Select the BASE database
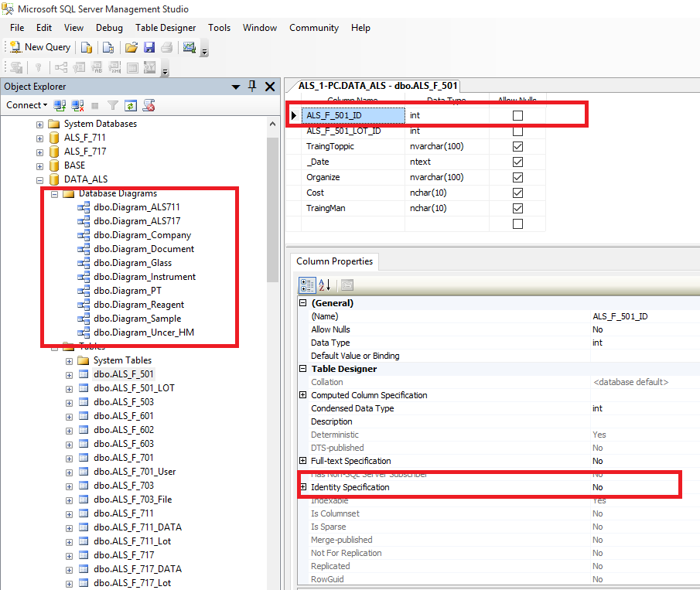This screenshot has height=590, width=700. (74, 165)
